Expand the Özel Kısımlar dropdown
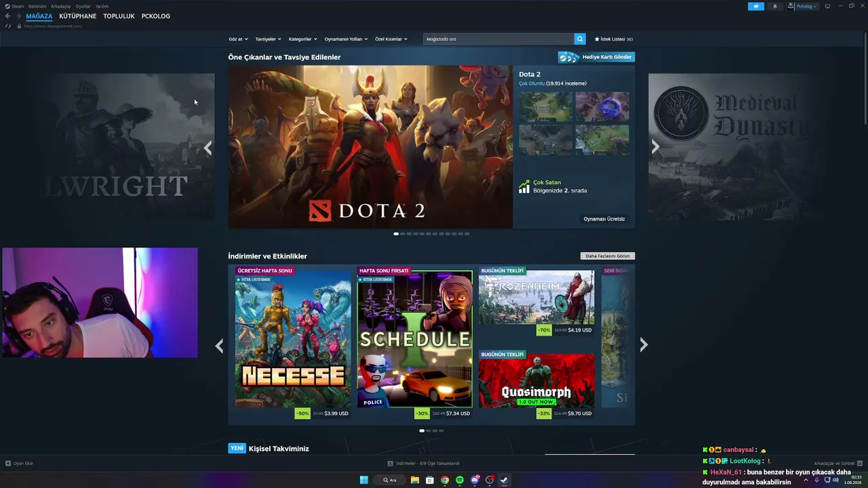The width and height of the screenshot is (868, 488). tap(391, 39)
